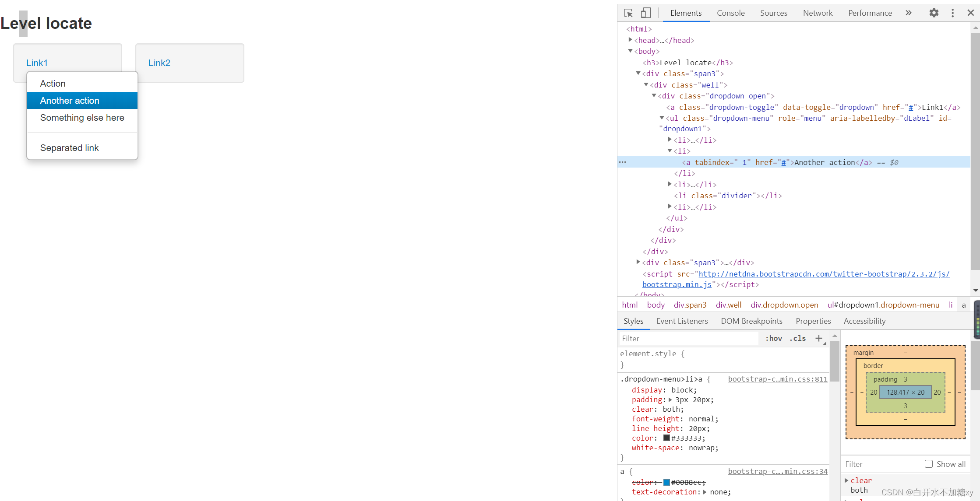This screenshot has width=980, height=501.
Task: Open the Accessibility sub-tab
Action: coord(864,321)
